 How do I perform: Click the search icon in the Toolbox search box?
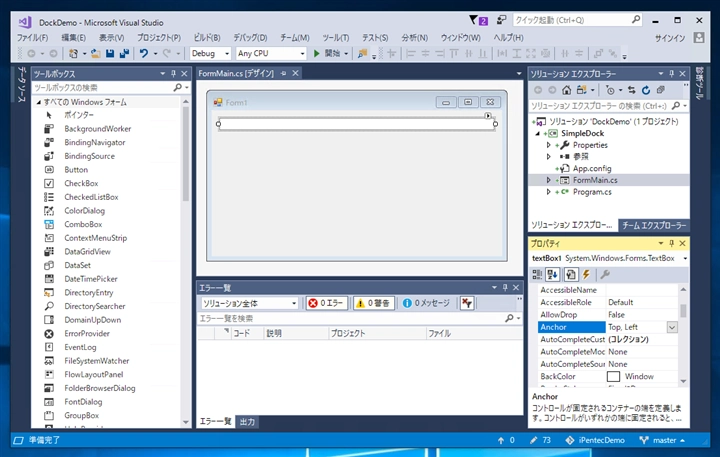[x=178, y=87]
